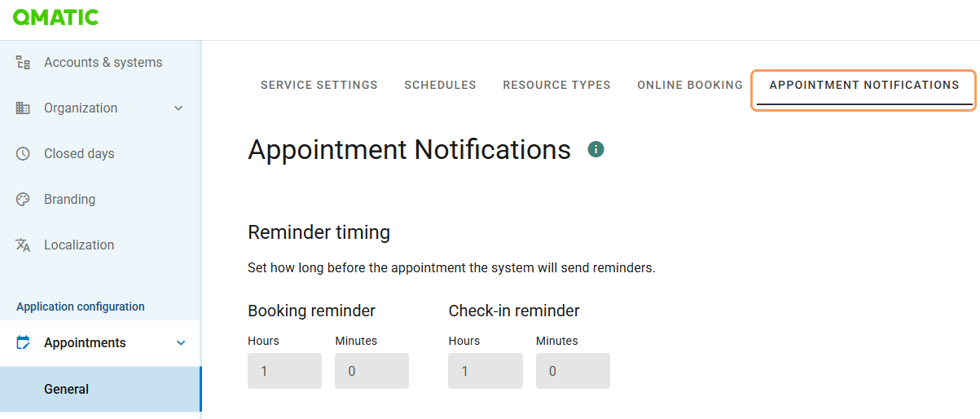Click the Organization building icon
The image size is (980, 419).
pyautogui.click(x=23, y=108)
